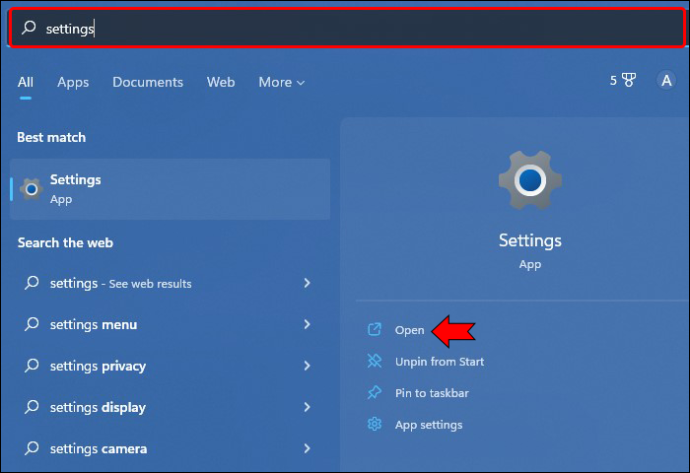
Task: Click the gear icon in best match row
Action: coord(31,189)
